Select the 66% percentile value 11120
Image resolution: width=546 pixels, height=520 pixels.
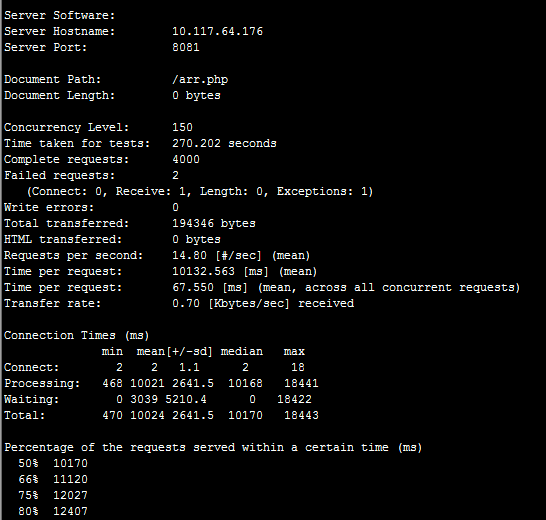coord(70,480)
